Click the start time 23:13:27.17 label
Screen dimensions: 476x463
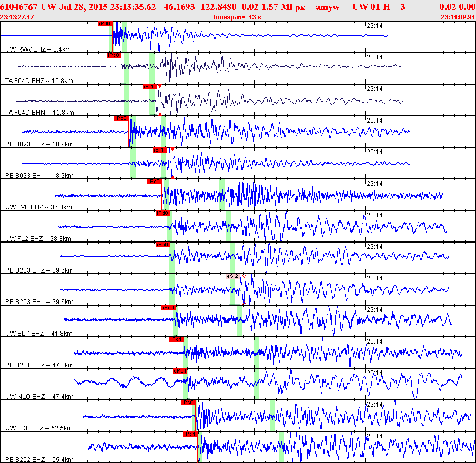(x=17, y=17)
